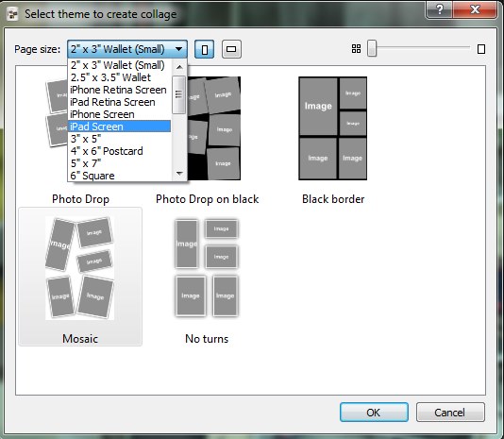Confirm with the OK button
The image size is (504, 439).
(x=374, y=412)
